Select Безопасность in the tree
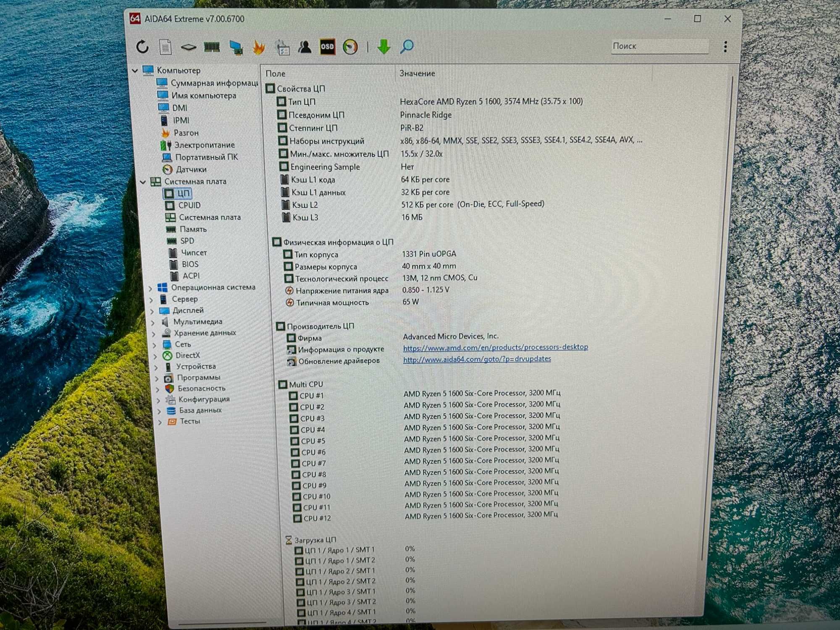Image resolution: width=840 pixels, height=630 pixels. 195,388
